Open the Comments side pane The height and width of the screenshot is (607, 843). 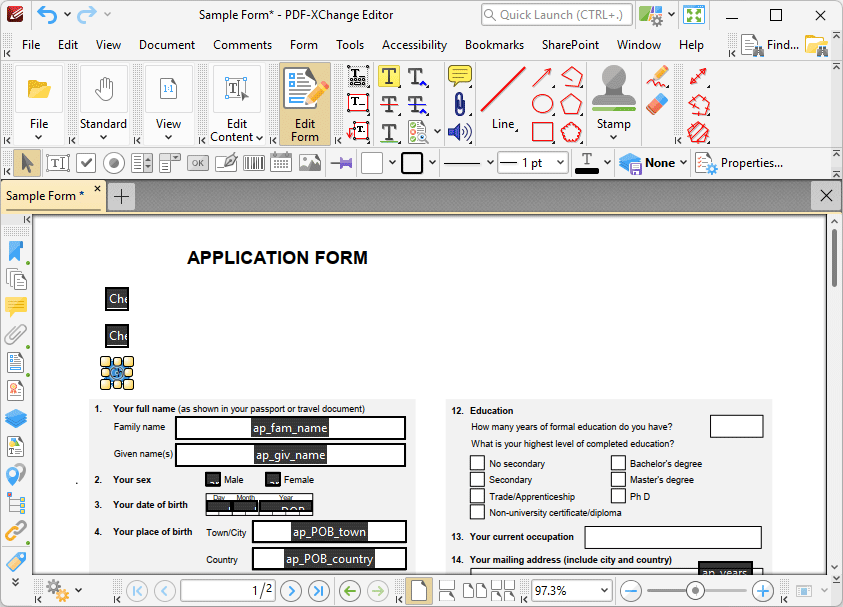[16, 306]
